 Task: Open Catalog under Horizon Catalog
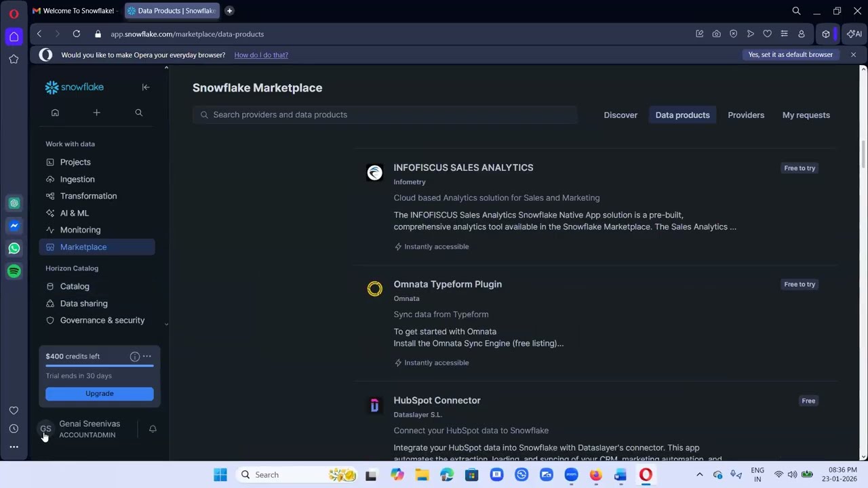(x=97, y=286)
